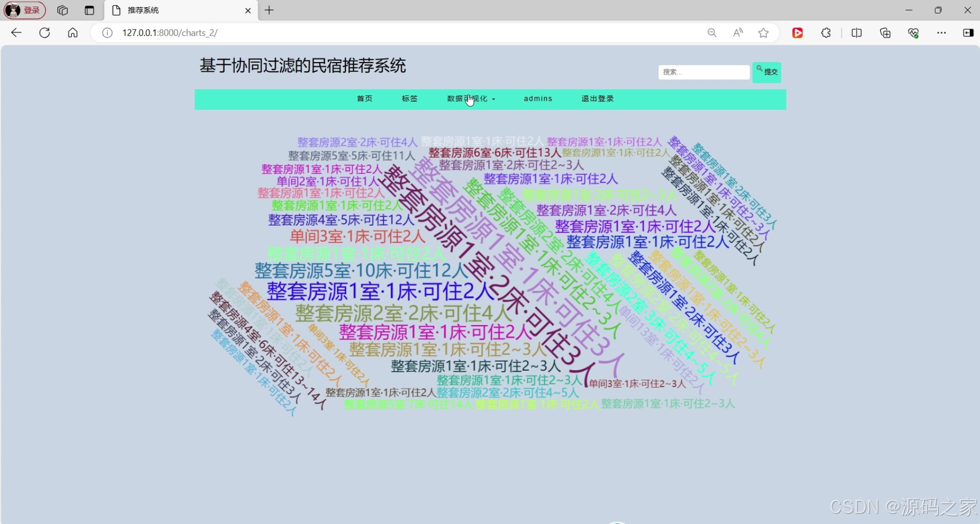Start Read aloud from the address bar
Screen dimensions: 980x524
738,33
